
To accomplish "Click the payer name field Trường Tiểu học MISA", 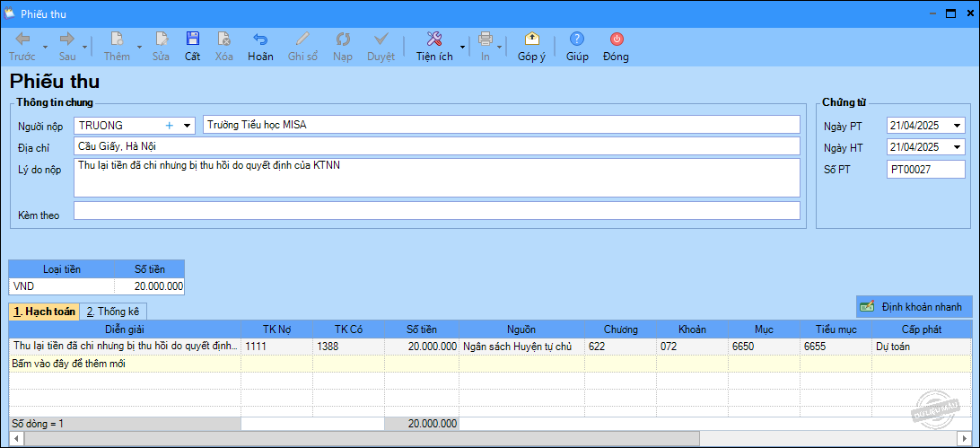I will point(502,125).
